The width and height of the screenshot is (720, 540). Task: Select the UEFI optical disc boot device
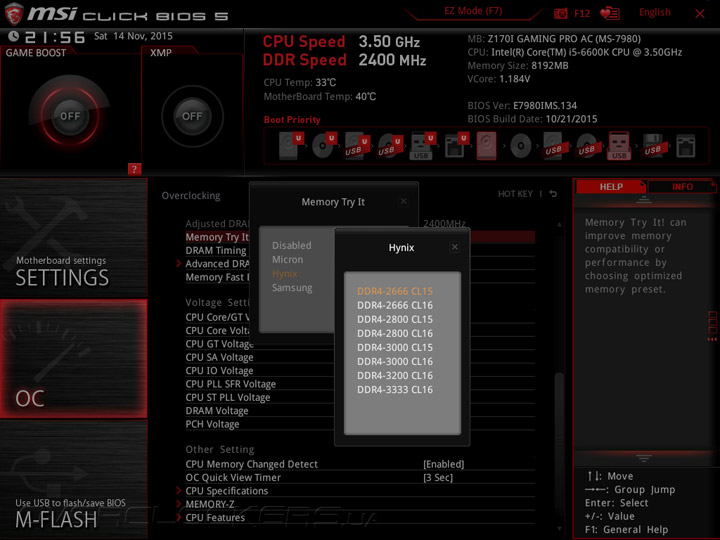point(324,146)
